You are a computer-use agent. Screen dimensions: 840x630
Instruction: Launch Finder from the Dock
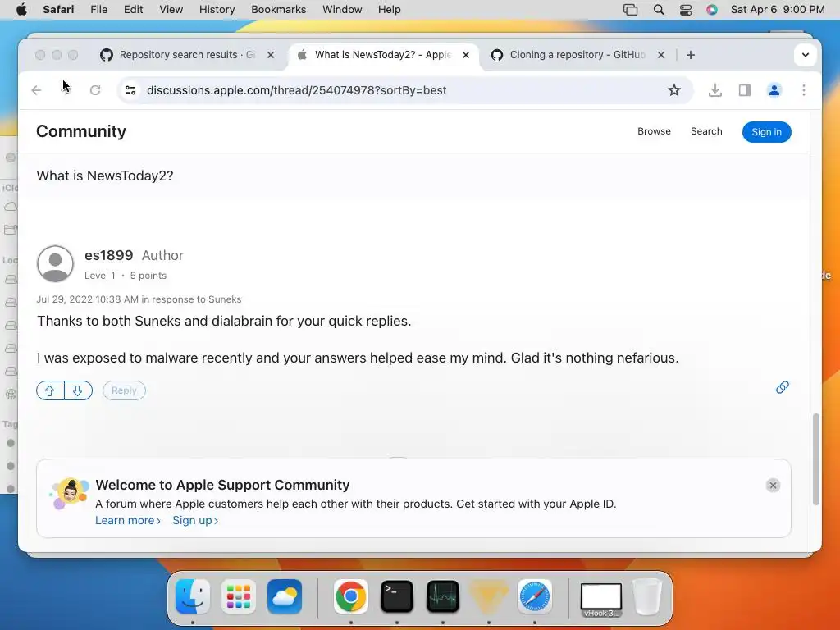[192, 596]
